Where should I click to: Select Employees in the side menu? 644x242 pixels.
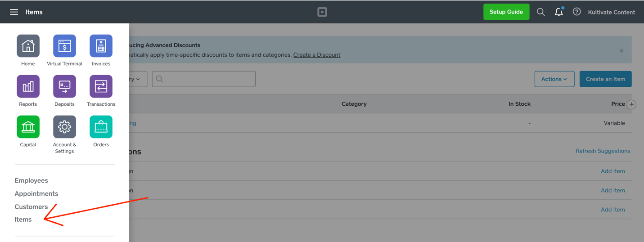tap(31, 180)
